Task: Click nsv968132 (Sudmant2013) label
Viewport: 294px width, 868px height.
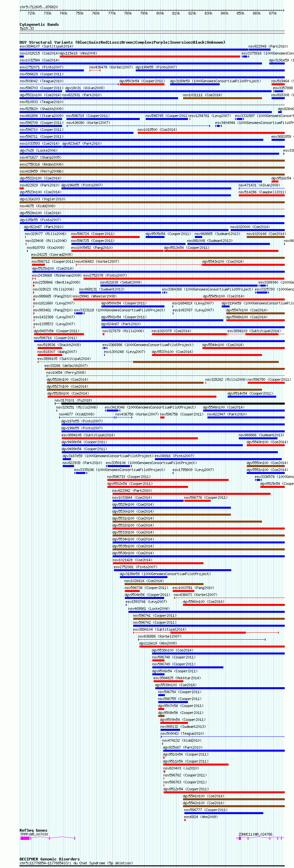Action: (183, 727)
